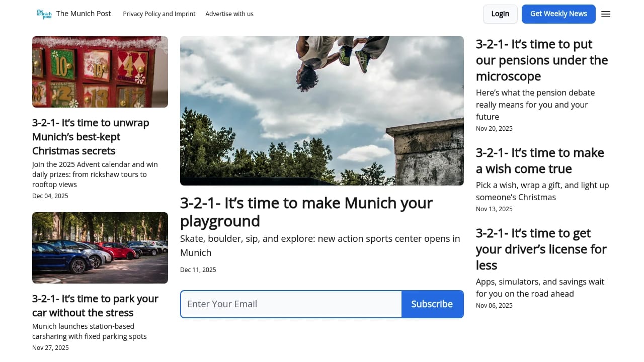The image size is (644, 362).
Task: Open the make a wish come true article
Action: tap(540, 160)
